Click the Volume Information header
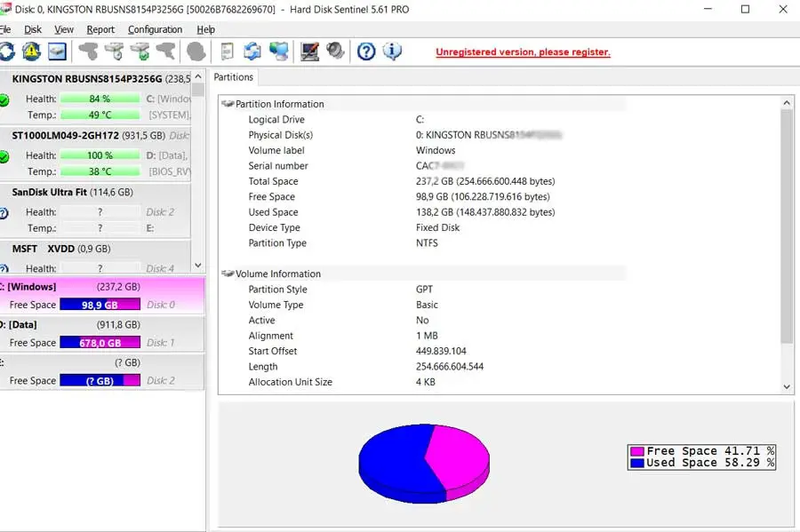 point(278,274)
